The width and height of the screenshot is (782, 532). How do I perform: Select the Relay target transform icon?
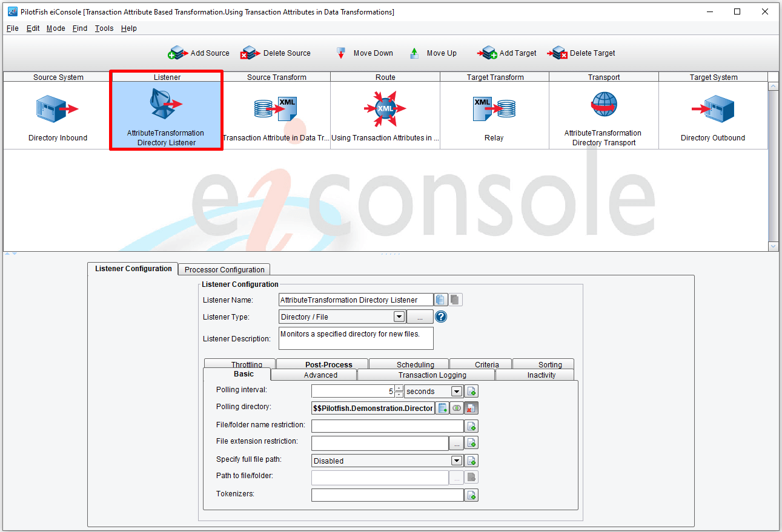[x=494, y=110]
